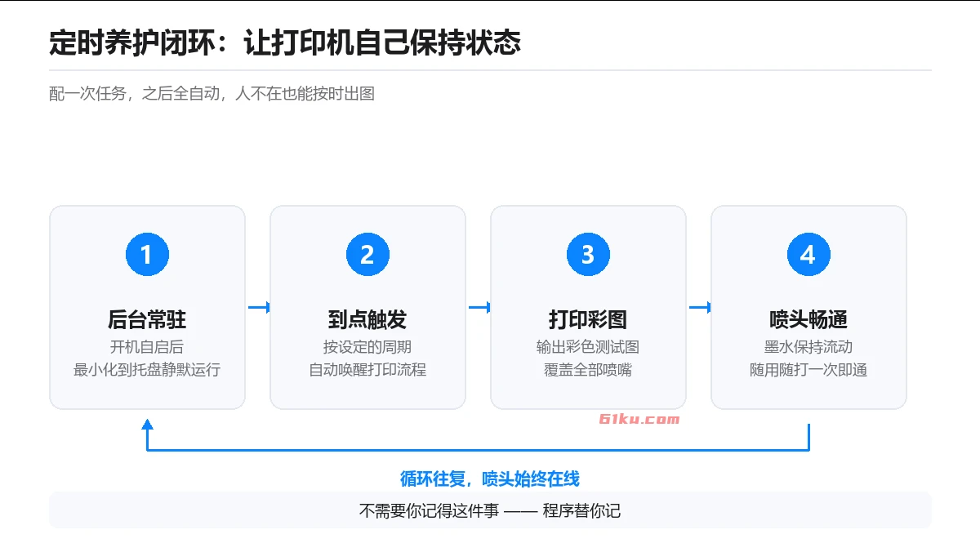Select the heading 打印彩图
The height and width of the screenshot is (552, 980).
pos(588,319)
